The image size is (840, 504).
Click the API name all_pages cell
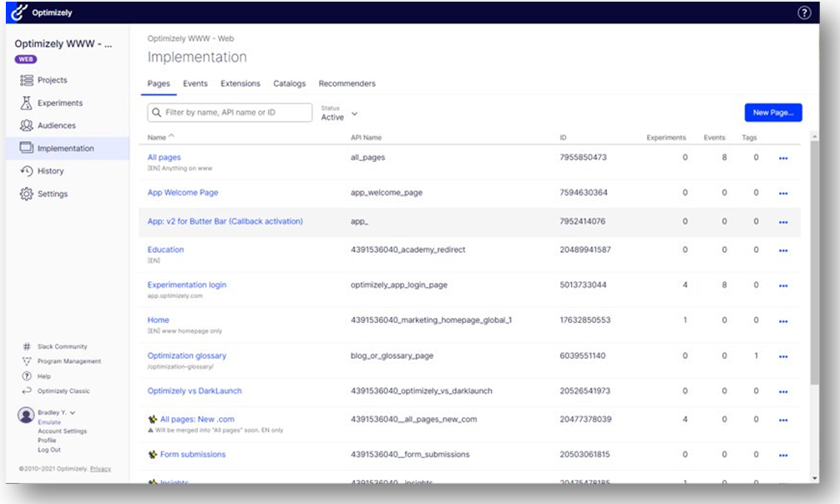tap(367, 158)
